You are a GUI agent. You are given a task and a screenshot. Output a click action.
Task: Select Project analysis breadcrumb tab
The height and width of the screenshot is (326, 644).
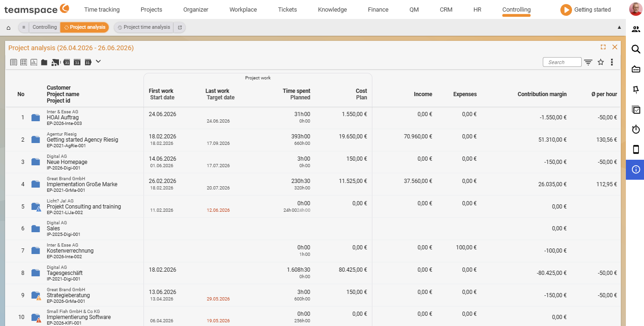pyautogui.click(x=85, y=27)
